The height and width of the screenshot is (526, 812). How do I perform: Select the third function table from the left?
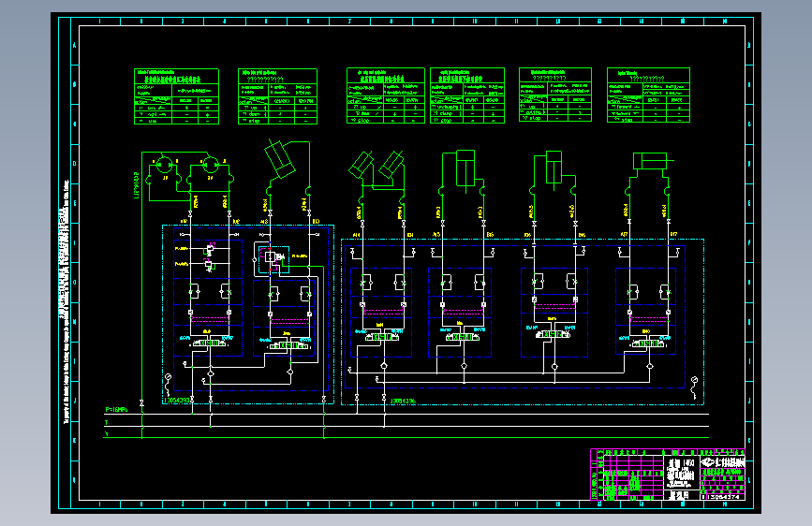coord(386,95)
